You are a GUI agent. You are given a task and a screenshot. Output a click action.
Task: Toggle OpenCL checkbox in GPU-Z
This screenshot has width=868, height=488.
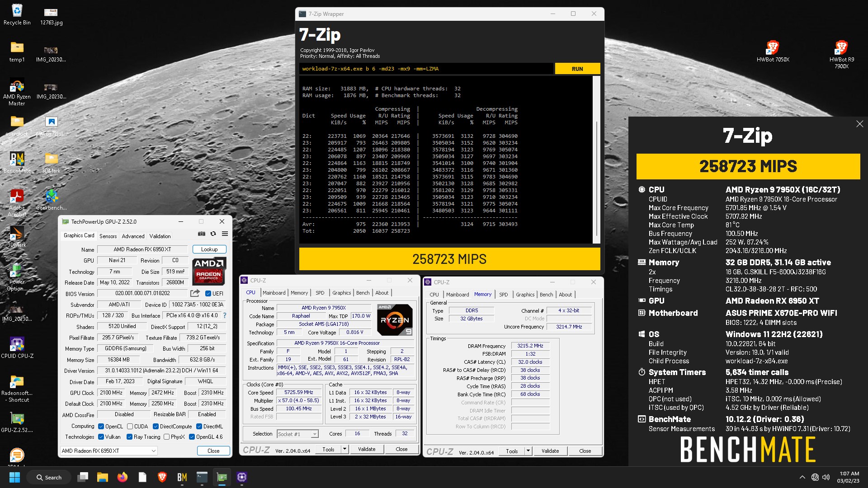[101, 427]
